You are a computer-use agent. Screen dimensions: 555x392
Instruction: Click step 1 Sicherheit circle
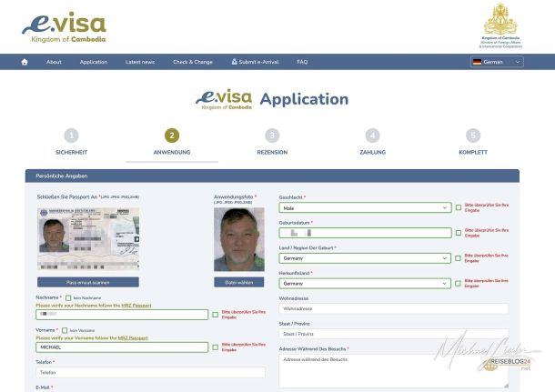pos(72,136)
